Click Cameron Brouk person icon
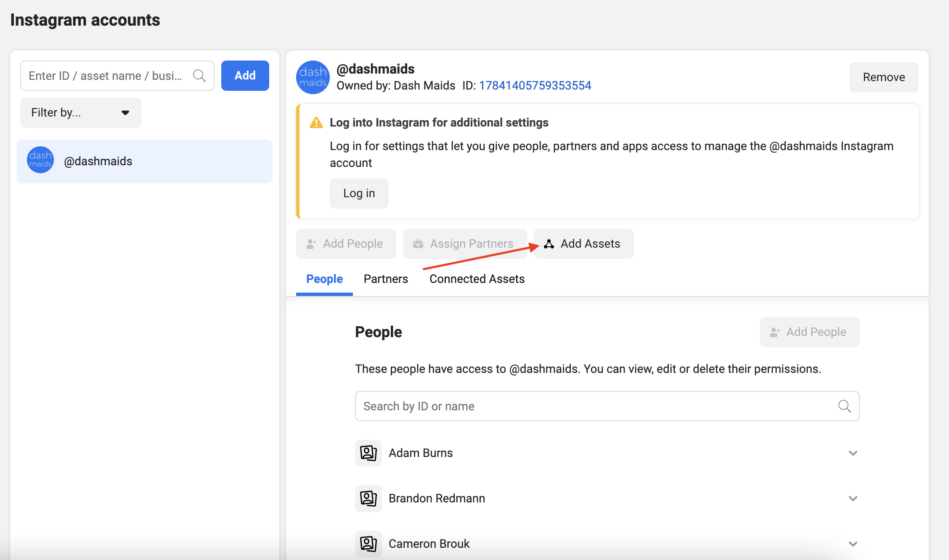This screenshot has width=949, height=560. click(x=368, y=544)
